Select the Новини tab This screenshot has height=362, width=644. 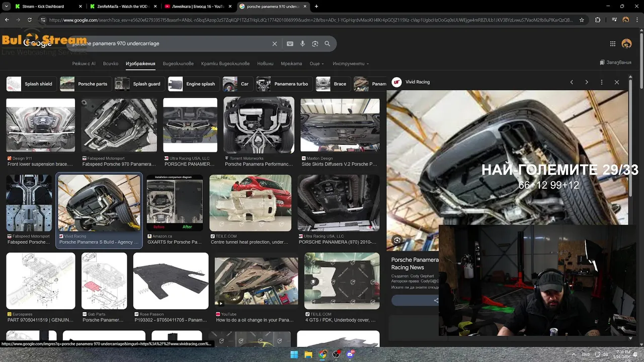pos(265,64)
